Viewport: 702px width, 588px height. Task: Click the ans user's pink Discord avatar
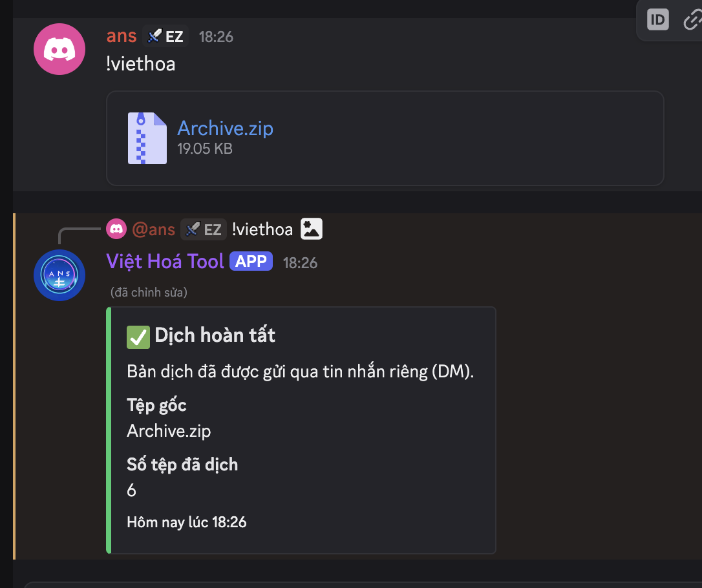(59, 49)
